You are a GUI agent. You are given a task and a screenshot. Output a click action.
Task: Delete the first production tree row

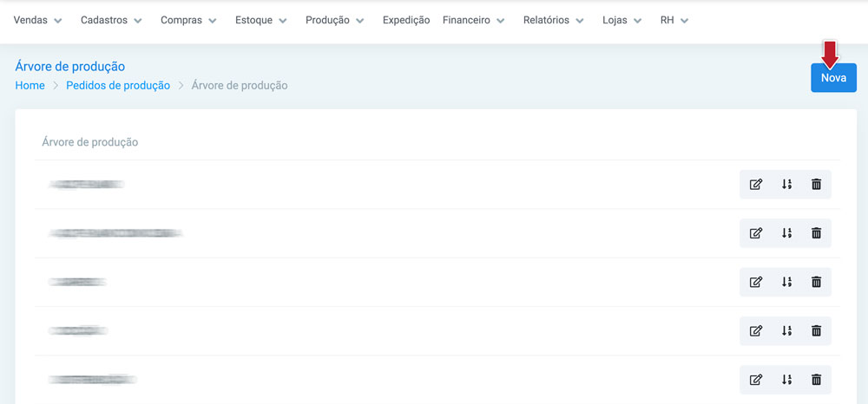[816, 185]
